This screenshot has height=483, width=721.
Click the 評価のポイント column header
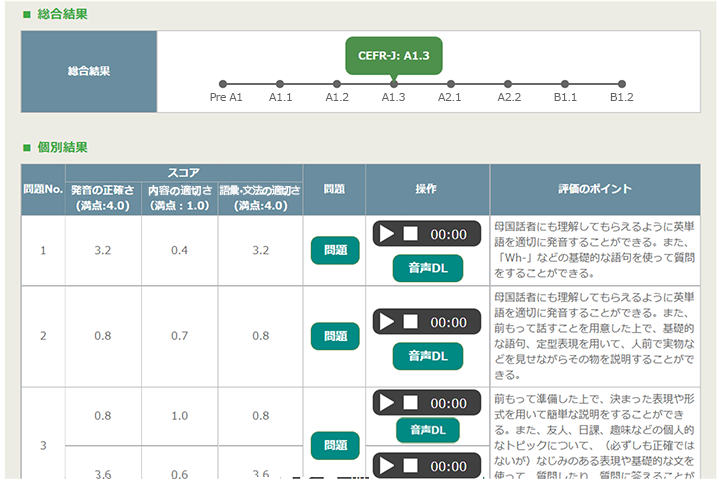pos(595,189)
